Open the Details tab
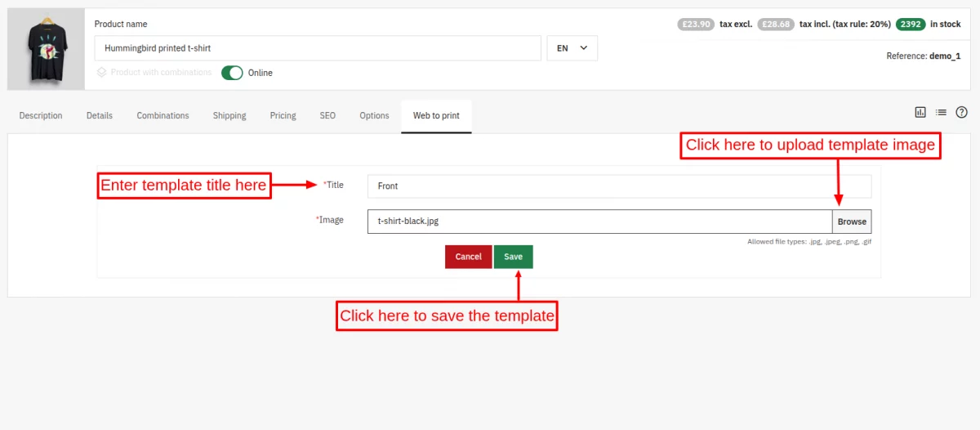The image size is (980, 430). click(x=100, y=115)
